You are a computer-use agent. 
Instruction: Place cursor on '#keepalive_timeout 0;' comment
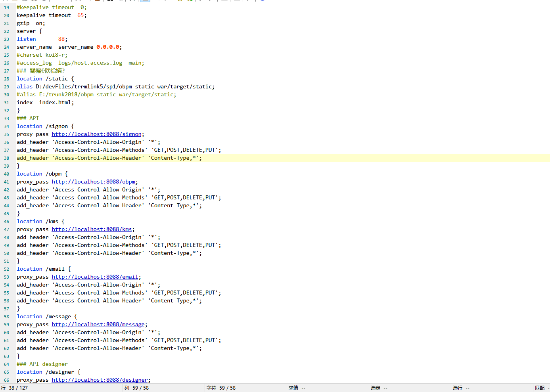pyautogui.click(x=52, y=8)
